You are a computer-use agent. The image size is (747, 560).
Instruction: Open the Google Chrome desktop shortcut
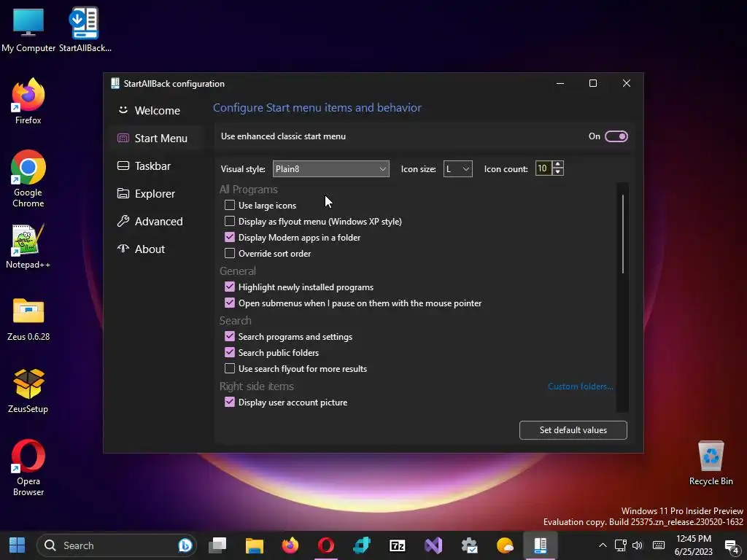(28, 179)
